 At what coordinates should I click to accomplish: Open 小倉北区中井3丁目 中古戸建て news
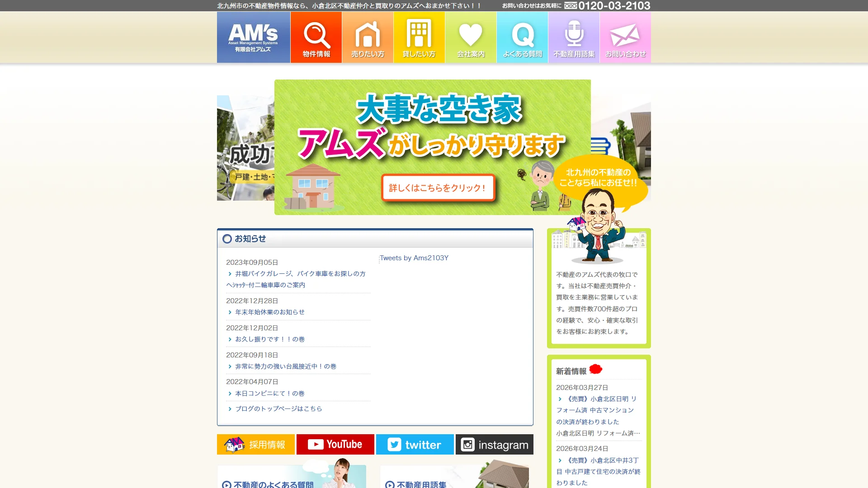(x=598, y=472)
